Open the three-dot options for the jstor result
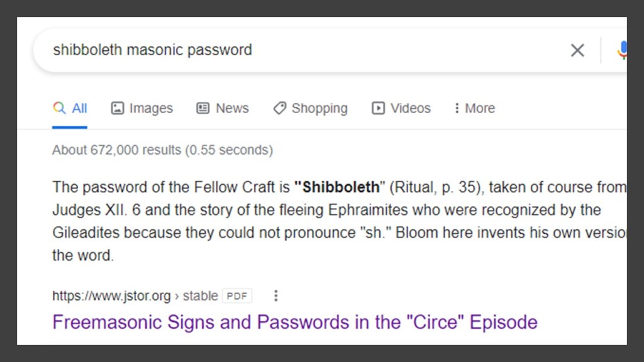The width and height of the screenshot is (644, 362). [x=275, y=295]
